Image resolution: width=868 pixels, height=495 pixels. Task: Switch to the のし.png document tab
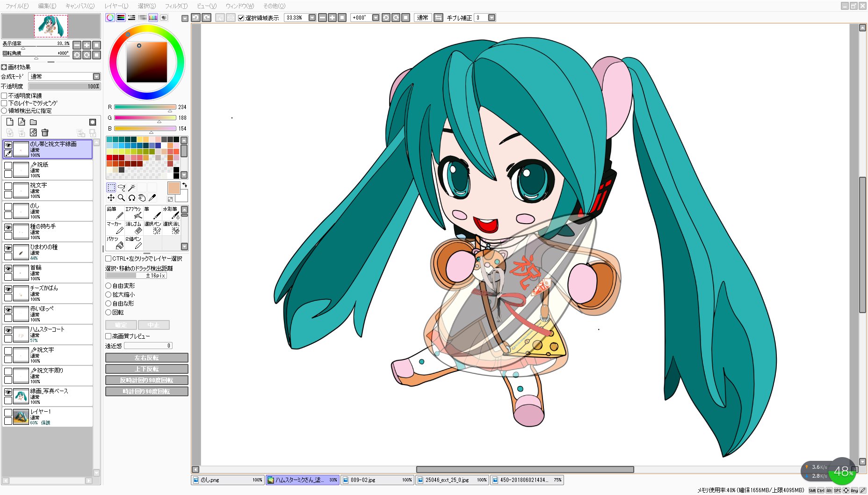tap(228, 480)
